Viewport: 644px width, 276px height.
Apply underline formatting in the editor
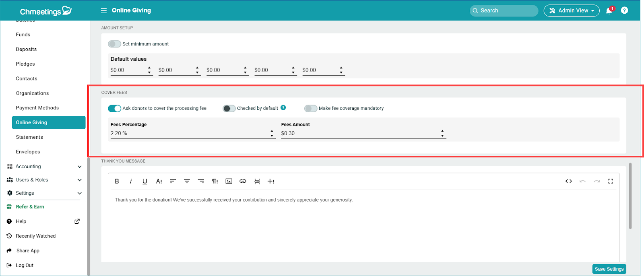145,181
